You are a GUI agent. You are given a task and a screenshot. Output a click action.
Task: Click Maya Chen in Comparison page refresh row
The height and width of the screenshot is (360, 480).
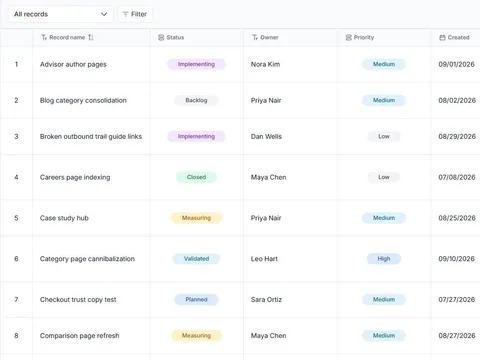268,336
